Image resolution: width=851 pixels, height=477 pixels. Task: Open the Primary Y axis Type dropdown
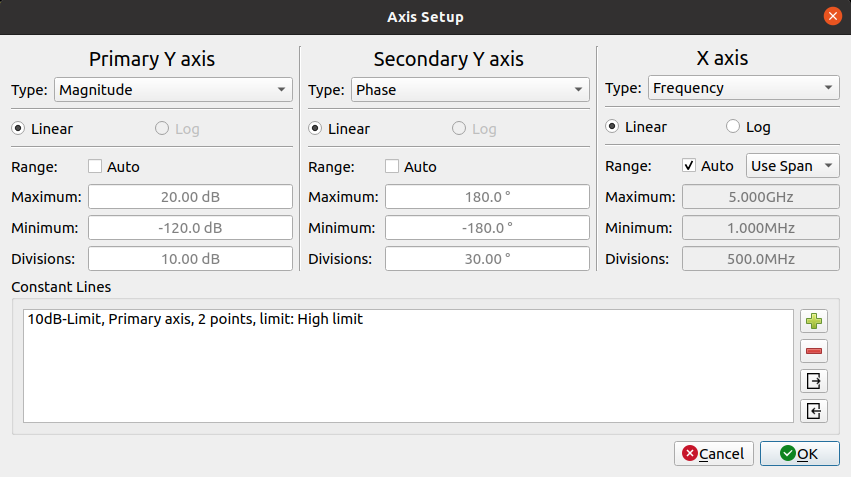click(x=172, y=90)
